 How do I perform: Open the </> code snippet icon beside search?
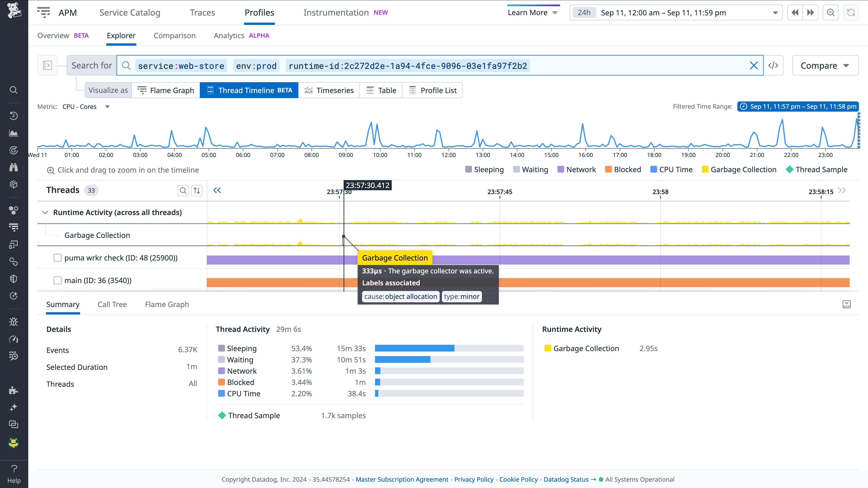[774, 65]
